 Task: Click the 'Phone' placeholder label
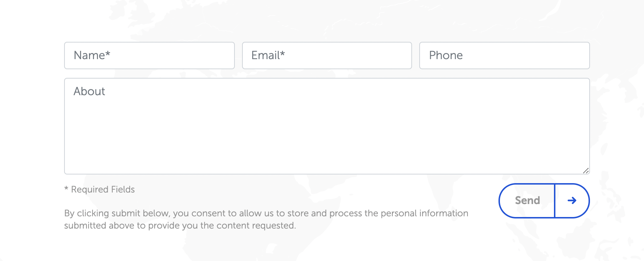446,55
